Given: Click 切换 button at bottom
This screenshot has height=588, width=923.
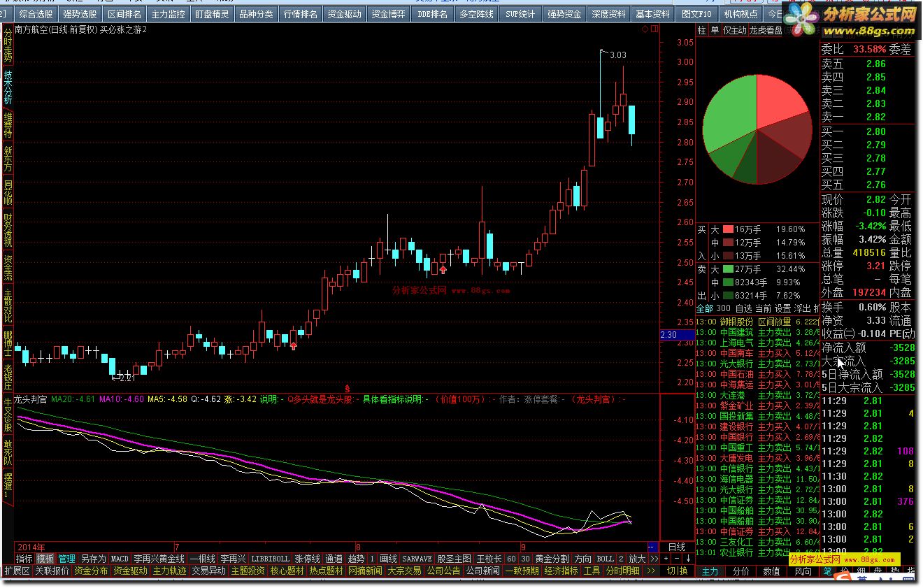Looking at the screenshot, I should (x=677, y=571).
